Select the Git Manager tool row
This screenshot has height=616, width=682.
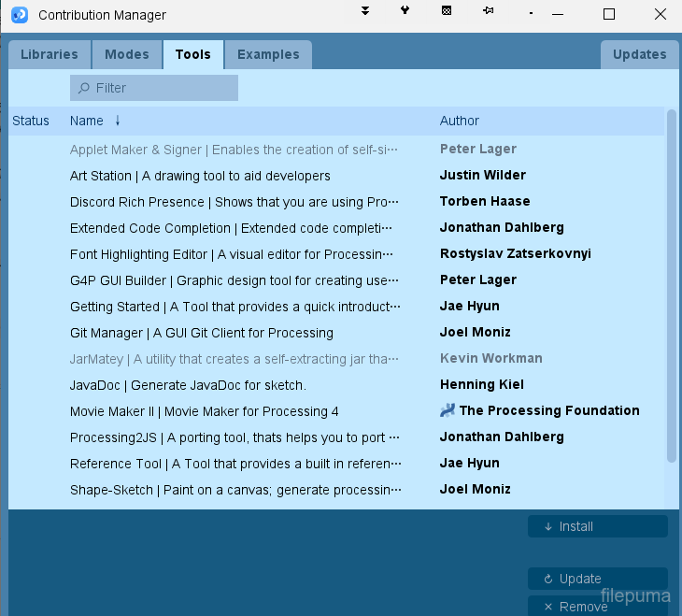(x=201, y=333)
